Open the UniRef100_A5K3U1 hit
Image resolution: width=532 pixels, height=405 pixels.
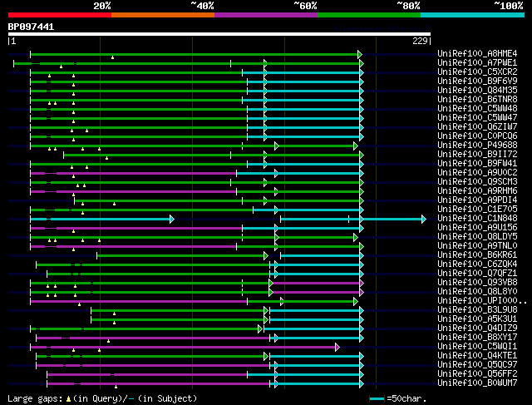tap(477, 319)
